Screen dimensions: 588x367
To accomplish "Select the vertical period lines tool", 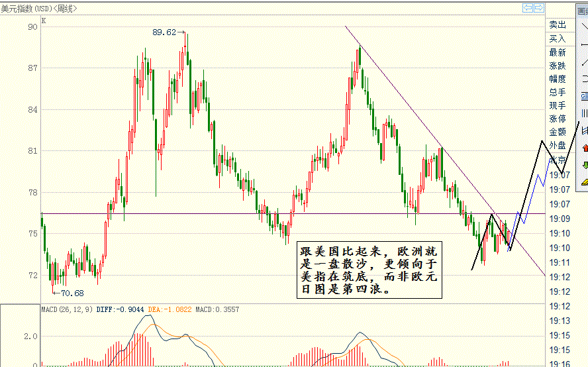I will point(585,113).
